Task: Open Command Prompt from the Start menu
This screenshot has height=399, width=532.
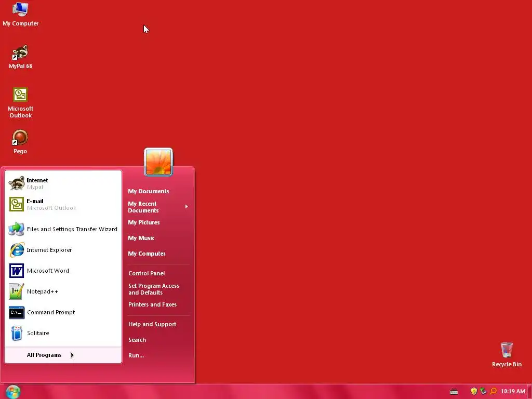Action: (63, 312)
